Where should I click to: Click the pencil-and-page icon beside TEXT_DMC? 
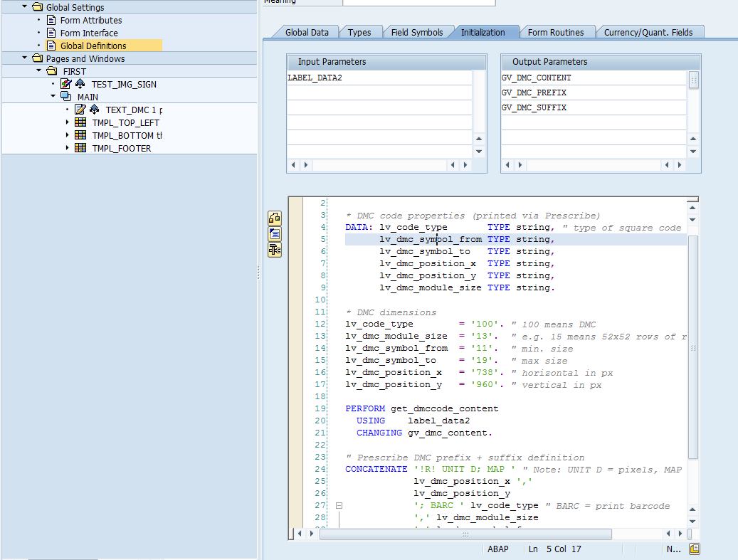[x=80, y=110]
